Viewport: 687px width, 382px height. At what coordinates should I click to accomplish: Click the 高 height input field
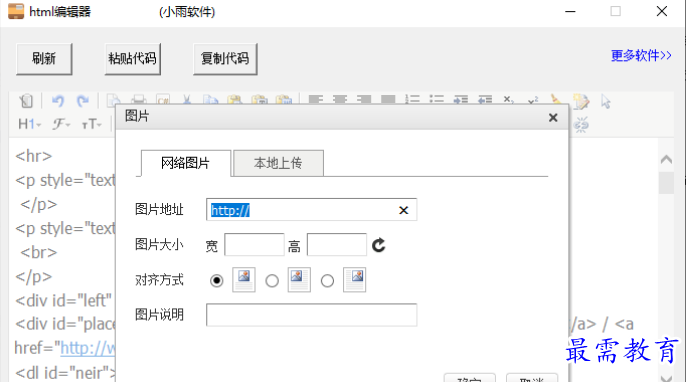pyautogui.click(x=336, y=244)
